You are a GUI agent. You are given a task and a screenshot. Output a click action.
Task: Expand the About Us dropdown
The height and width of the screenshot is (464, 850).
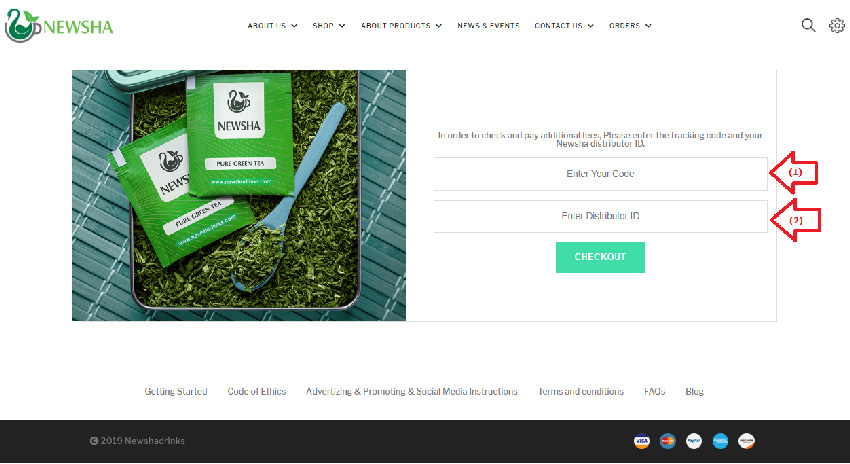coord(272,25)
